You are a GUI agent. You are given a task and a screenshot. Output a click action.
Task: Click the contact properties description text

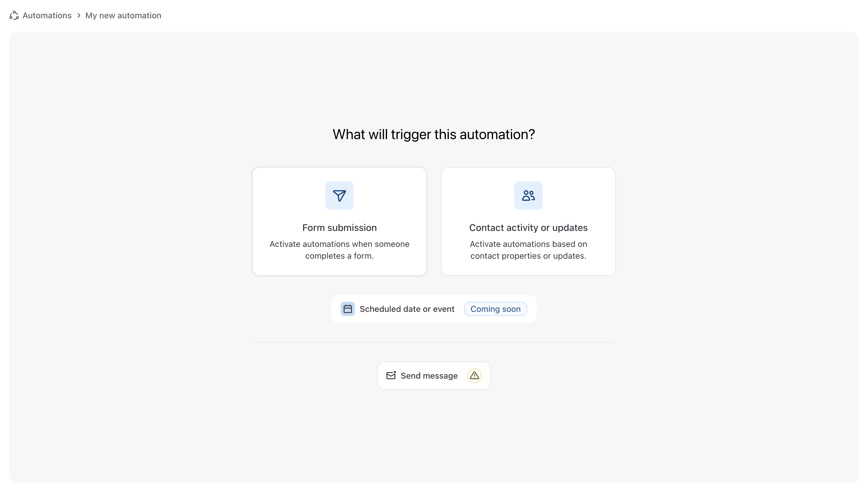528,250
